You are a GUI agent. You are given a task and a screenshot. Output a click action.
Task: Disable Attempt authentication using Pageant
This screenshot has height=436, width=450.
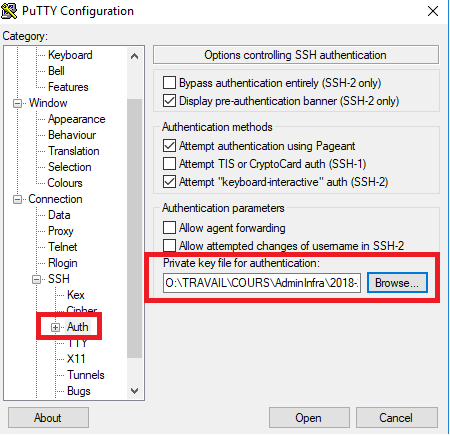coord(169,146)
